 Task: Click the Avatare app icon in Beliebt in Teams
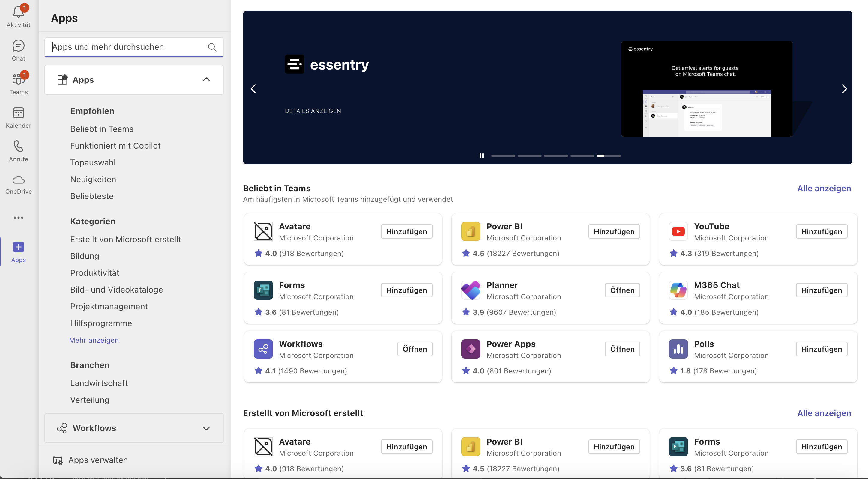tap(263, 231)
